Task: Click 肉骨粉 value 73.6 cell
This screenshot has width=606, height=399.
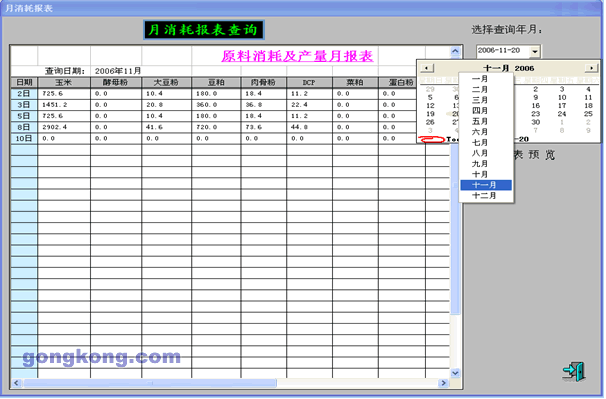Action: pos(264,127)
